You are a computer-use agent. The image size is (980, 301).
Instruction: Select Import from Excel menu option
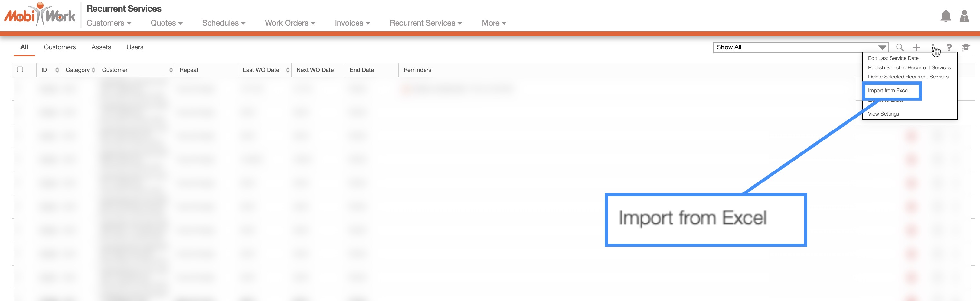(x=888, y=91)
